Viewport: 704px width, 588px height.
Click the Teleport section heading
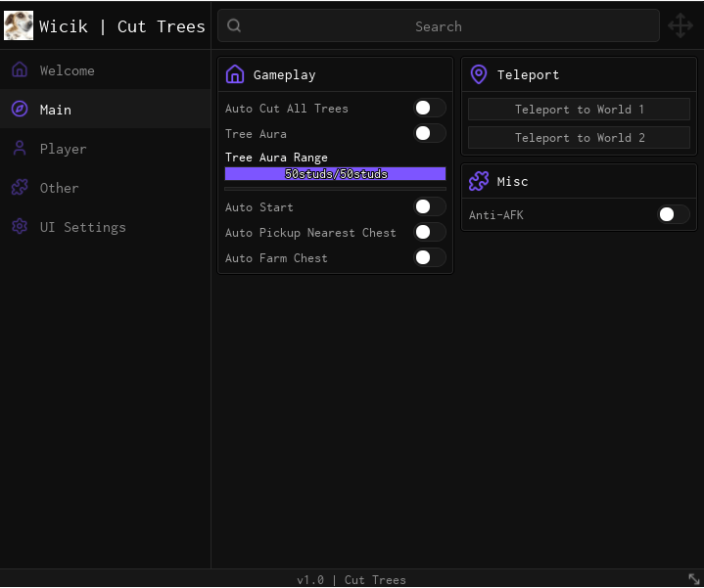coord(528,74)
